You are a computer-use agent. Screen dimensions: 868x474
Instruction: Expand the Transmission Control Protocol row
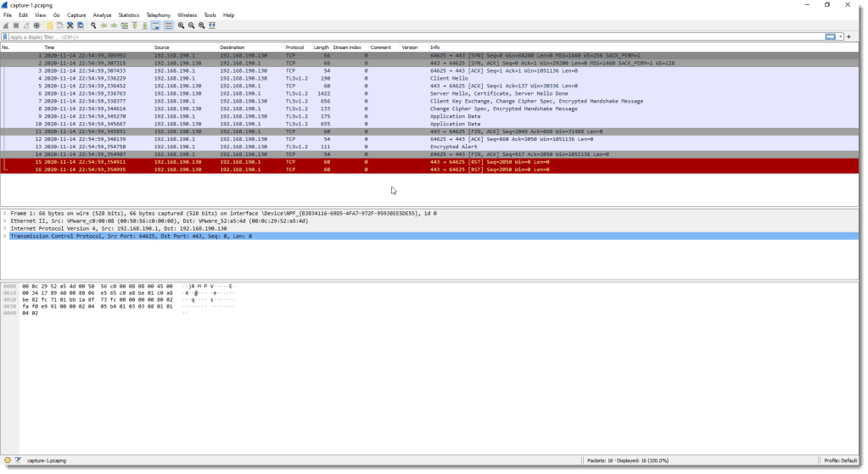[x=5, y=236]
